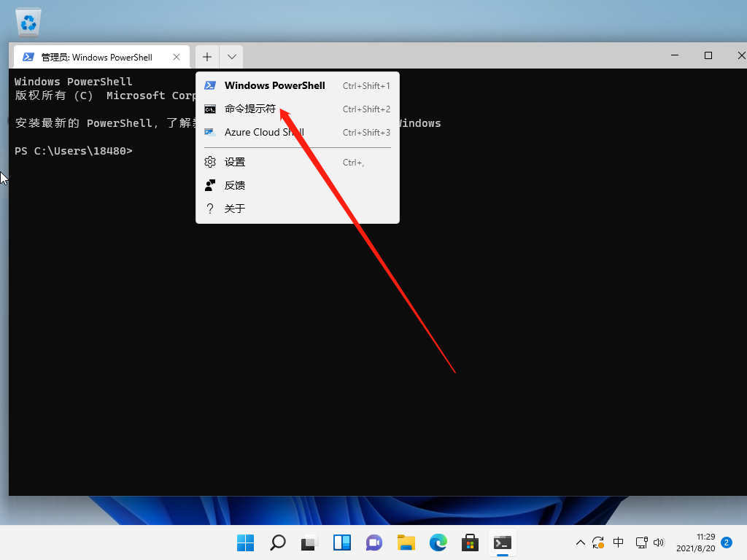This screenshot has height=560, width=747.
Task: Launch Microsoft Edge from the taskbar
Action: tap(438, 542)
